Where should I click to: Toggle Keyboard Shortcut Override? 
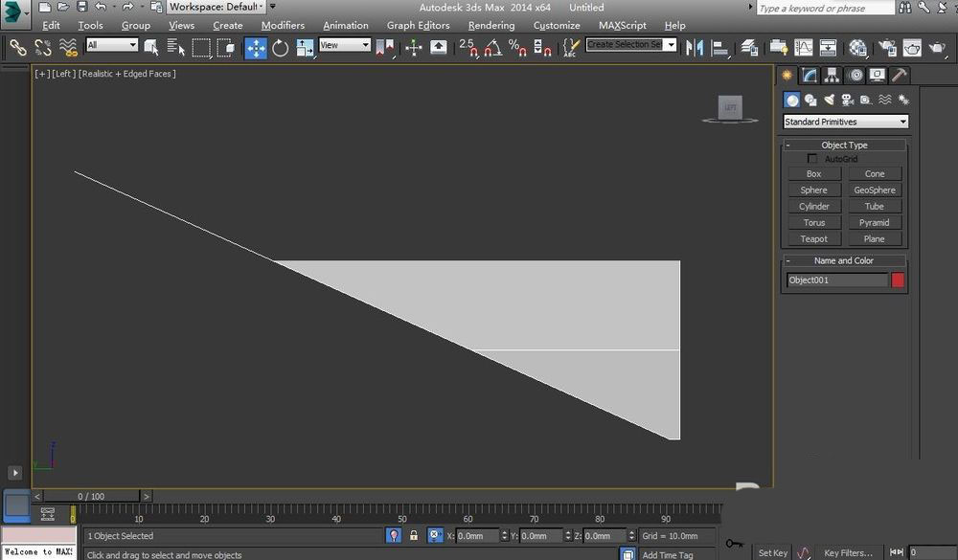click(x=438, y=47)
